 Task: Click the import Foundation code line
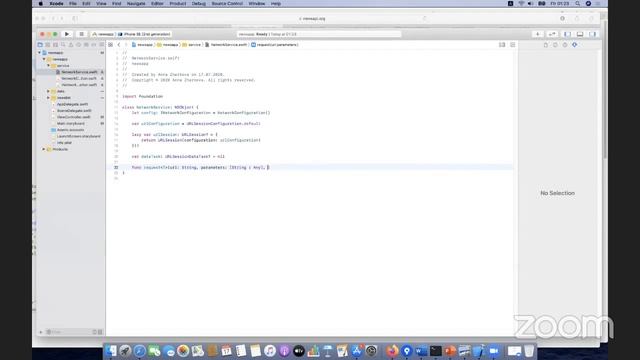[142, 96]
